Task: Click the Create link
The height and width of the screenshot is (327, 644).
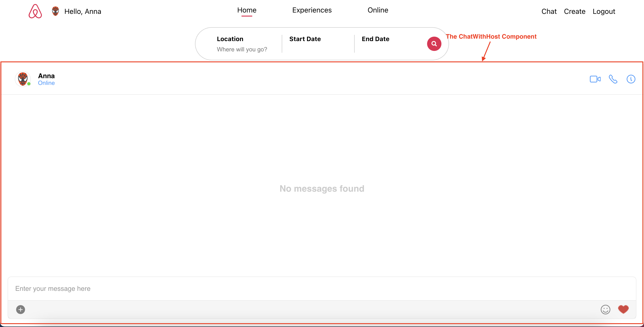Action: [x=574, y=11]
